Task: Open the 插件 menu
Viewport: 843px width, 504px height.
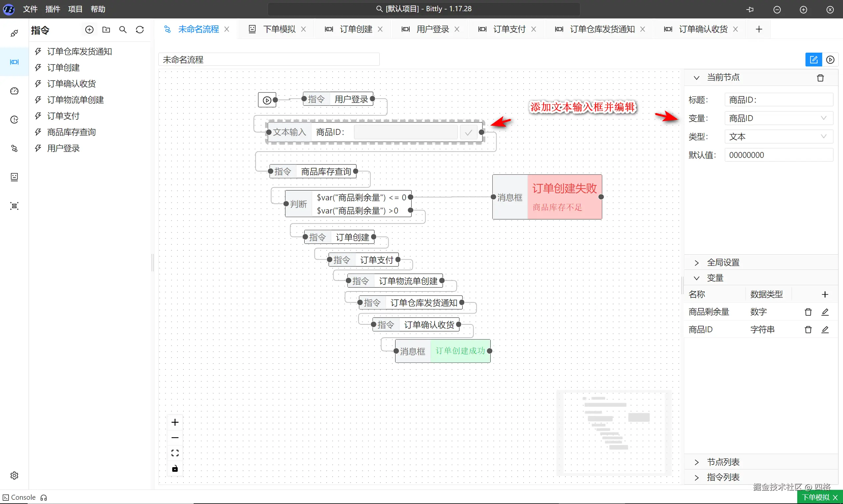Action: 53,9
